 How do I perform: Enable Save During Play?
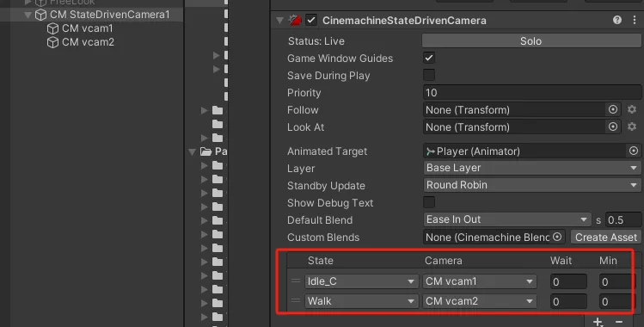pyautogui.click(x=429, y=75)
